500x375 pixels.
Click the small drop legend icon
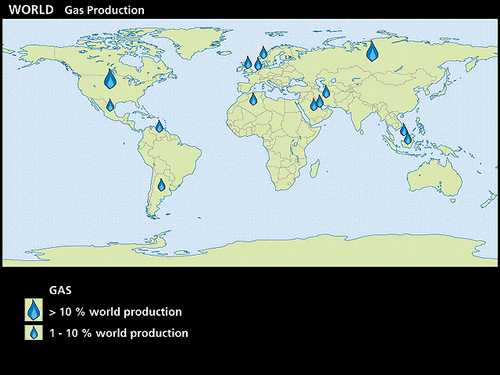[34, 333]
